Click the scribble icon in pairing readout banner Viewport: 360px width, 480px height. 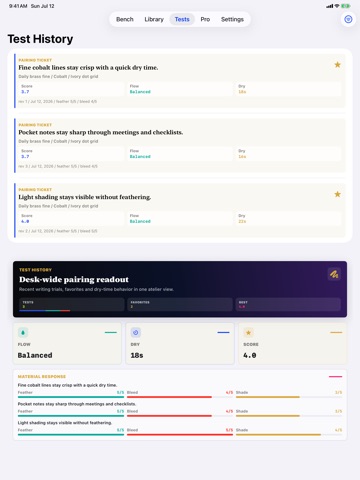click(334, 274)
